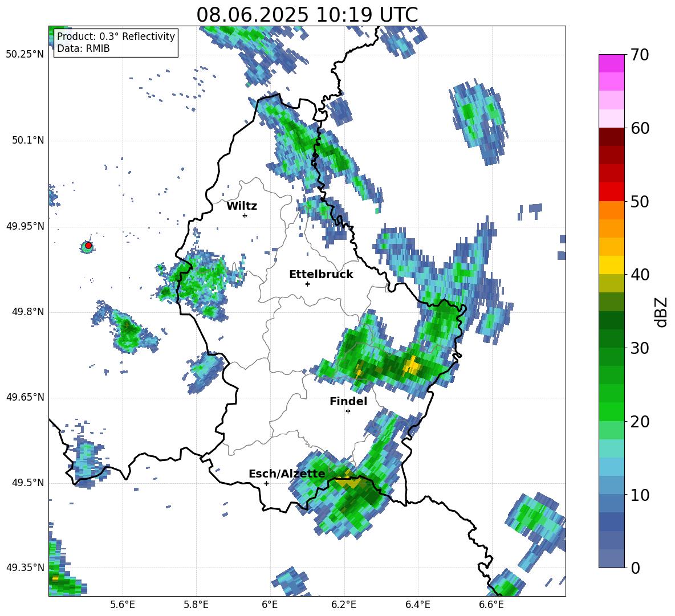Click the 6.2°E longitude label

[344, 605]
